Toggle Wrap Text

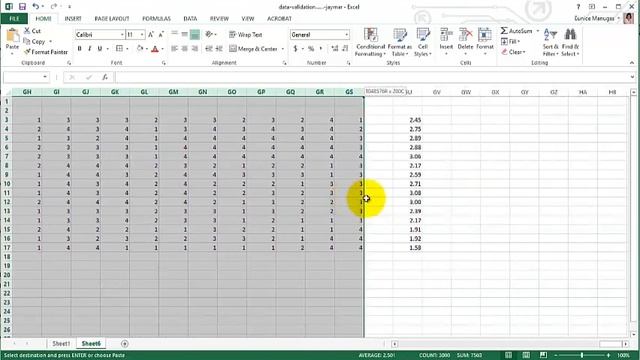[x=246, y=35]
